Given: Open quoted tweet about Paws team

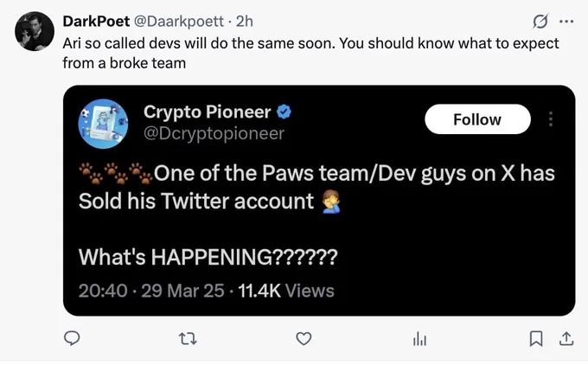Looking at the screenshot, I should pyautogui.click(x=319, y=201).
